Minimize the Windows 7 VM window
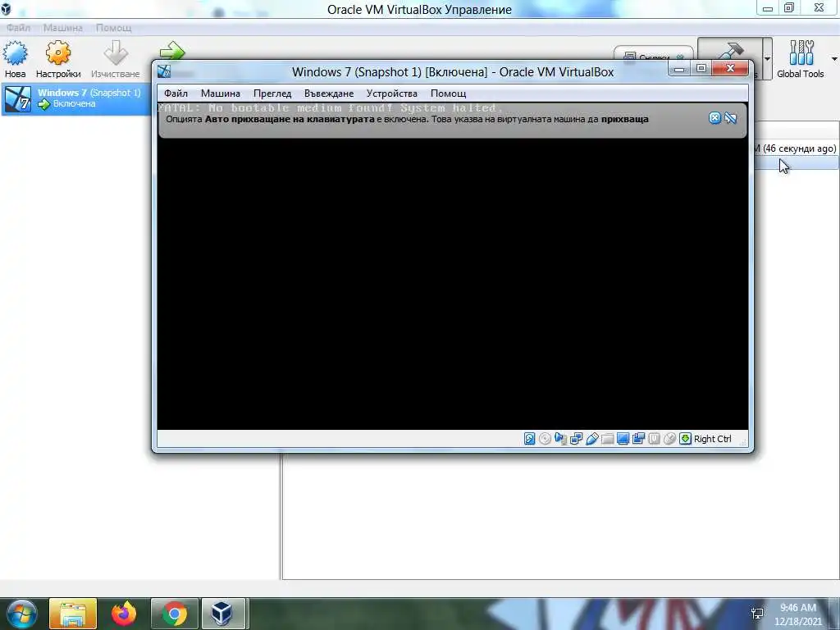Viewport: 840px width, 630px height. (678, 69)
